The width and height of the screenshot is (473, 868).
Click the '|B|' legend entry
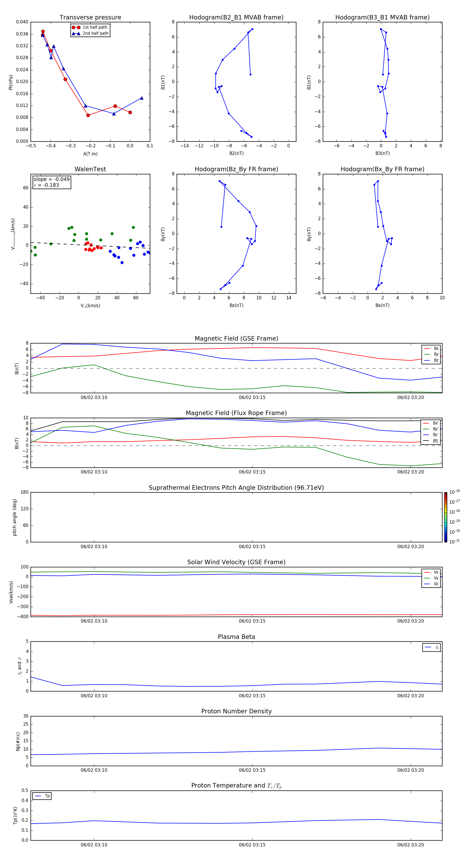click(x=431, y=441)
